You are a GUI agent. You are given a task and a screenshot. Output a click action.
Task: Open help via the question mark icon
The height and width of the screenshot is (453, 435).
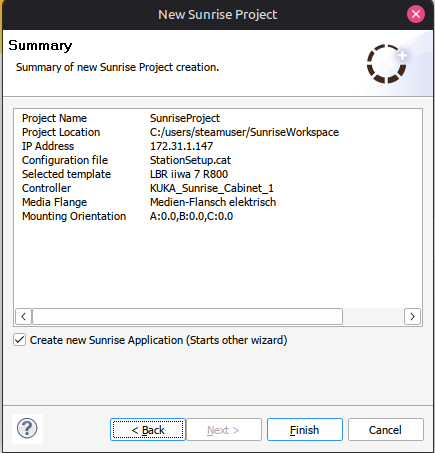click(27, 429)
